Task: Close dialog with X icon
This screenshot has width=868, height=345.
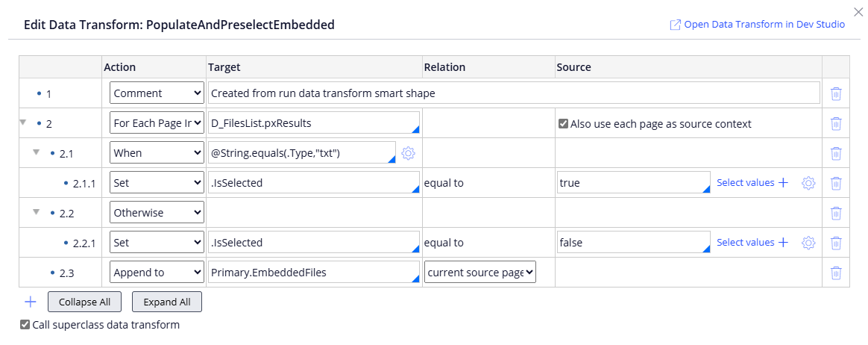Action: (858, 11)
